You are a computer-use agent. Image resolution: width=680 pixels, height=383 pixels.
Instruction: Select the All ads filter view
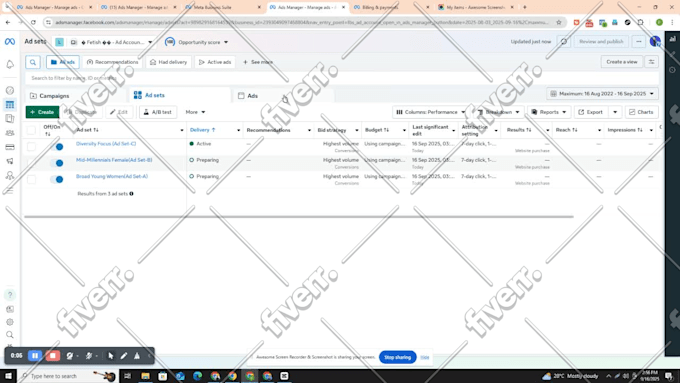63,62
